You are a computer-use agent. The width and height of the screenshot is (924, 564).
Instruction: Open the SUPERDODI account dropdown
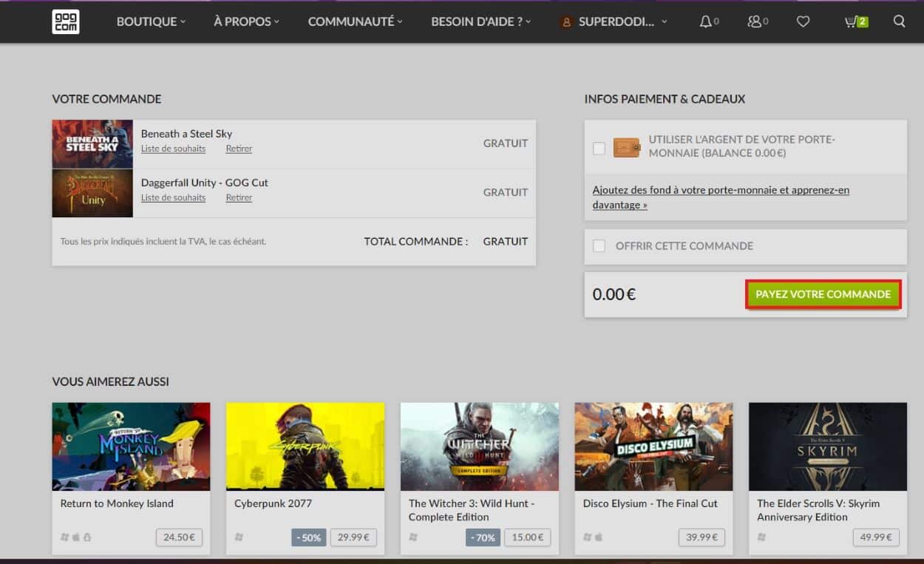tap(615, 21)
